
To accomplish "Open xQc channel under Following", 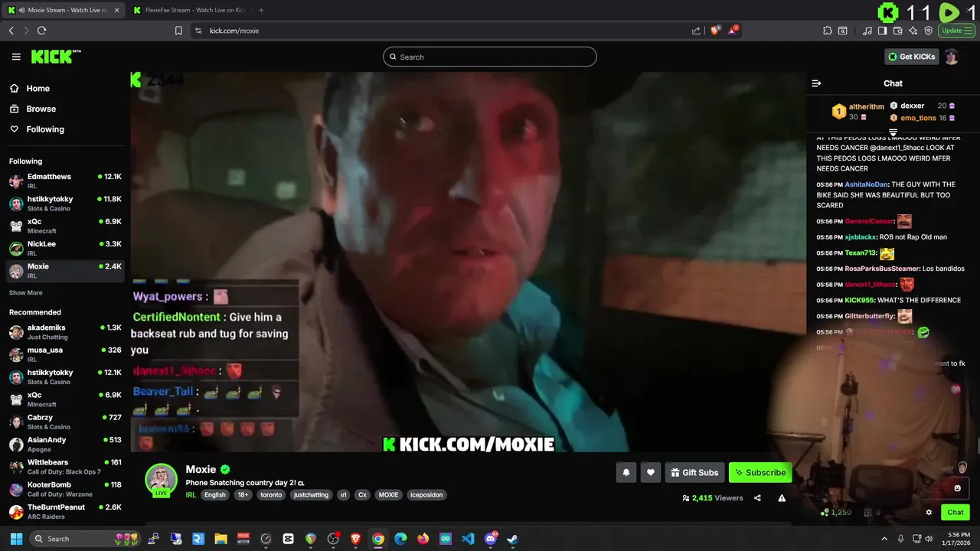I will click(x=64, y=226).
